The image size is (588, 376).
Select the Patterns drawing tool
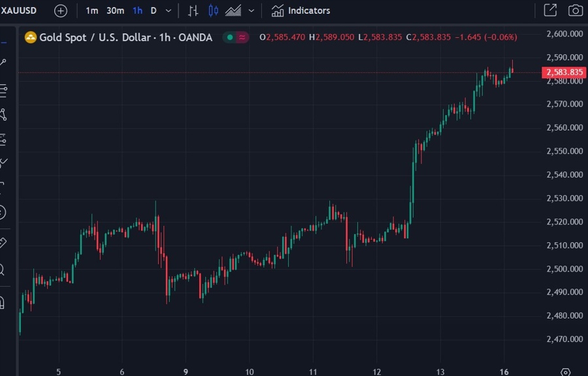pyautogui.click(x=3, y=115)
